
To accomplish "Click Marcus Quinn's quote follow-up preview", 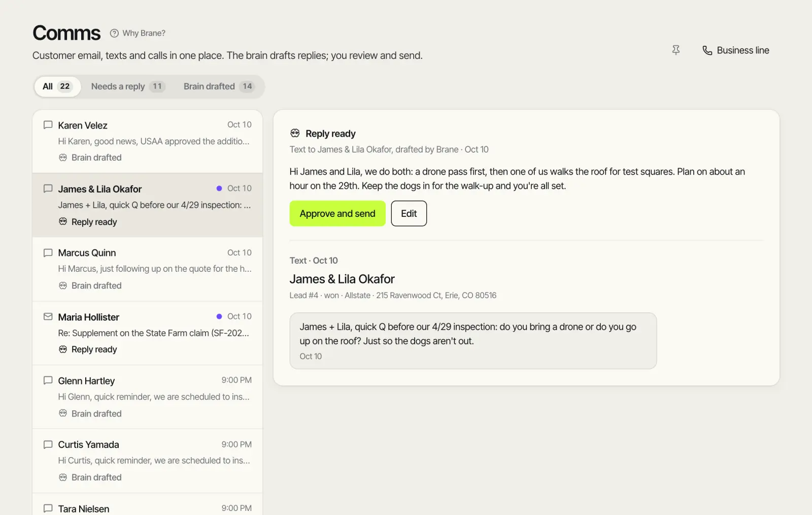I will click(x=155, y=269).
